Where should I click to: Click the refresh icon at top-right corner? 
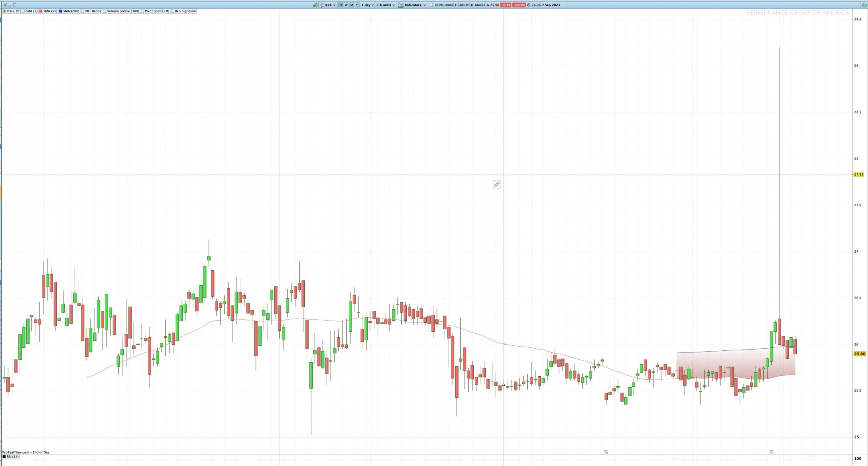click(864, 5)
